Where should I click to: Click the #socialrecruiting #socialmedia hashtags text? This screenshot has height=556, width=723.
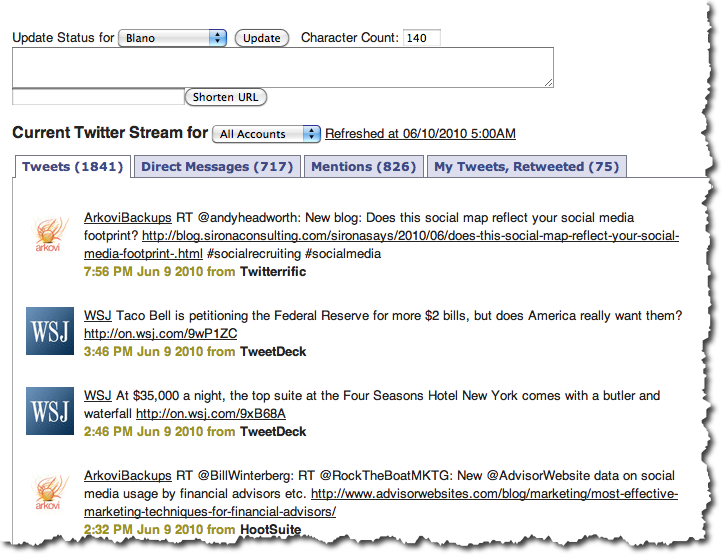(294, 254)
